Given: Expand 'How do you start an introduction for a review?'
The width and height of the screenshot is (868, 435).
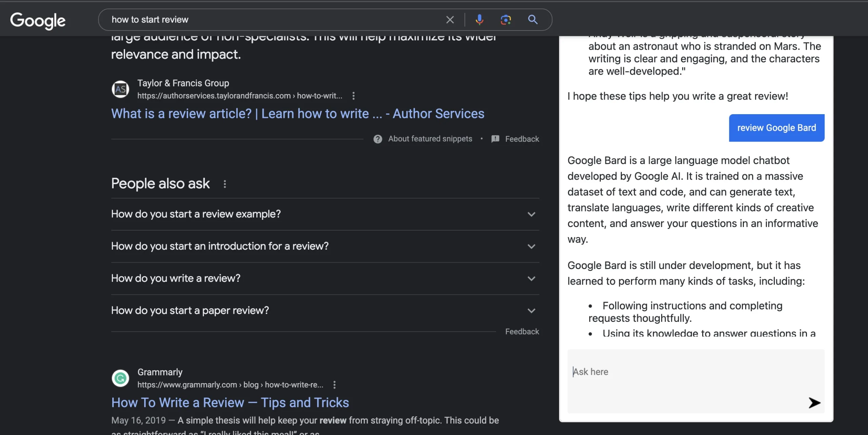Looking at the screenshot, I should (x=325, y=246).
